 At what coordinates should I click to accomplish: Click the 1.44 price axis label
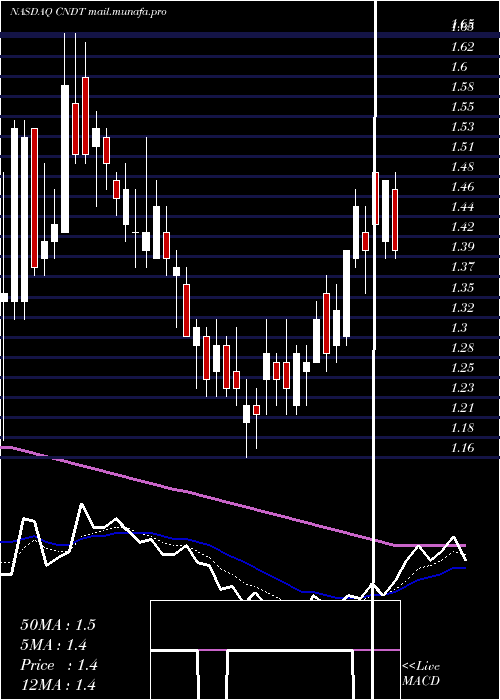point(462,207)
